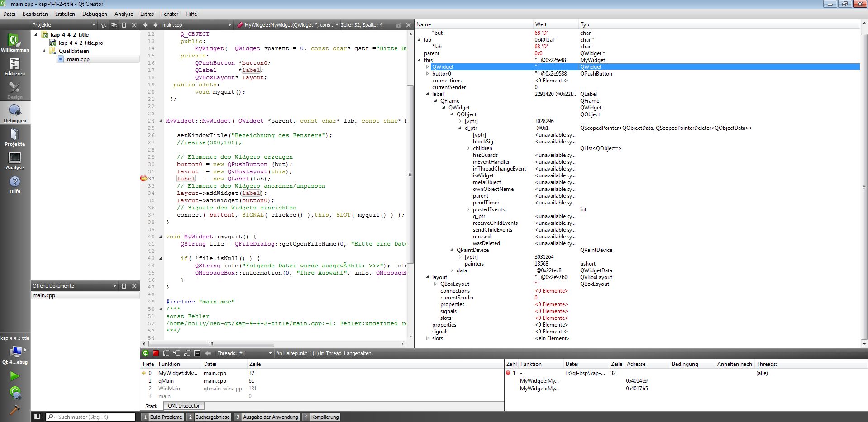This screenshot has width=868, height=422.
Task: Toggle editor synchronization link icon in Projekte
Action: point(114,25)
